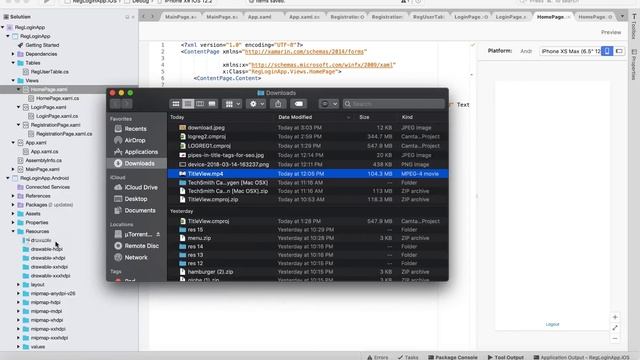Zoom out the previewer
The width and height of the screenshot is (640, 360).
[x=615, y=339]
